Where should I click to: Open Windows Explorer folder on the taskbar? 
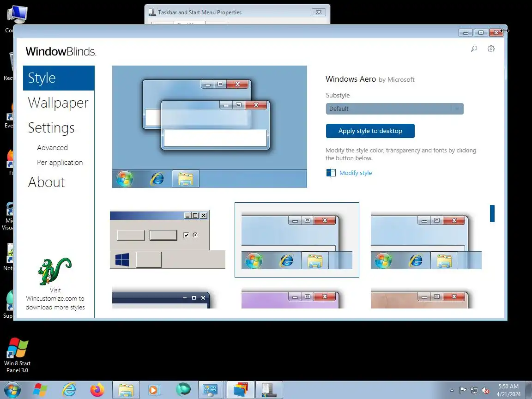click(126, 390)
